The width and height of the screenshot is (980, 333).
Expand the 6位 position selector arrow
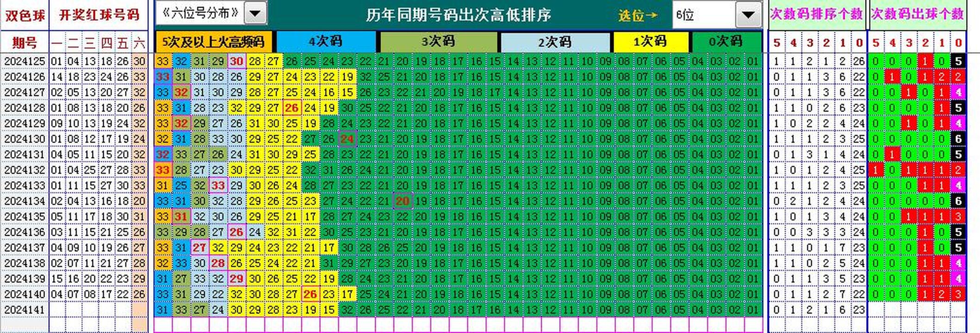748,15
